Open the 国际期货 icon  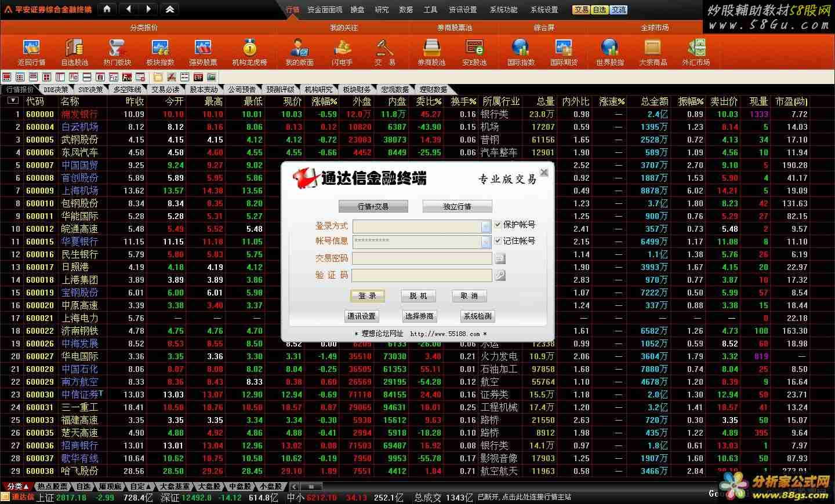(x=564, y=52)
